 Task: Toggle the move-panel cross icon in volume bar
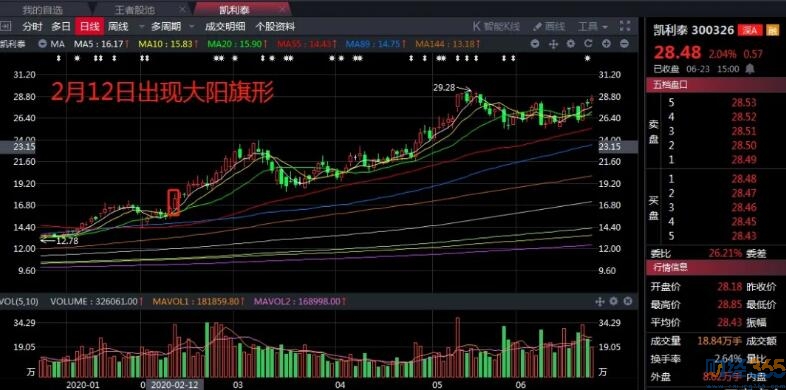[600, 301]
